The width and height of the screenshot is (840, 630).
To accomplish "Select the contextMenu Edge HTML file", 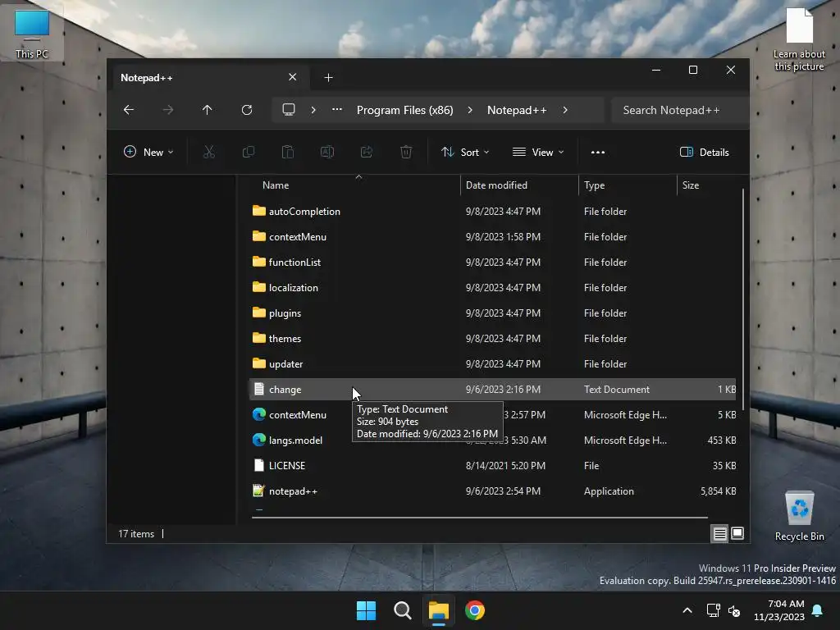I will [x=492, y=414].
